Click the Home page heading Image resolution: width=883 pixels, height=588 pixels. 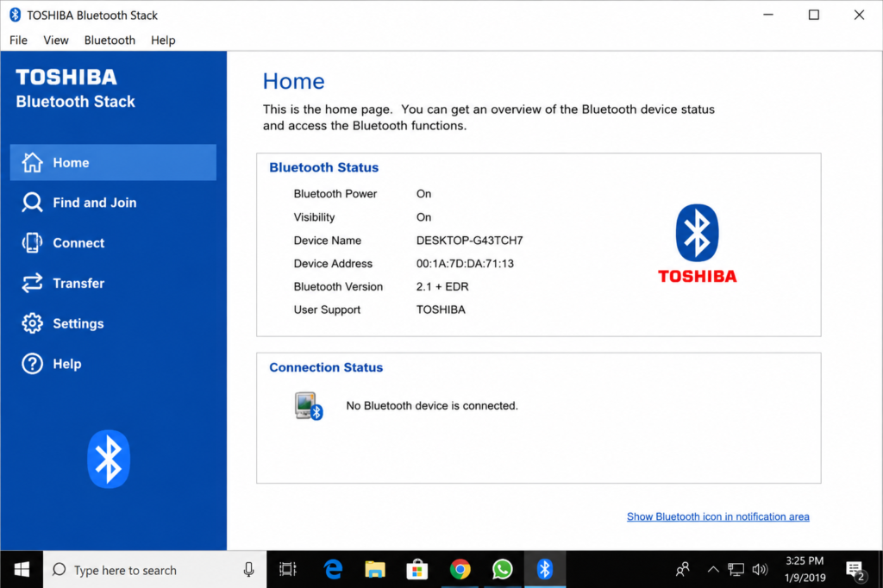click(293, 82)
